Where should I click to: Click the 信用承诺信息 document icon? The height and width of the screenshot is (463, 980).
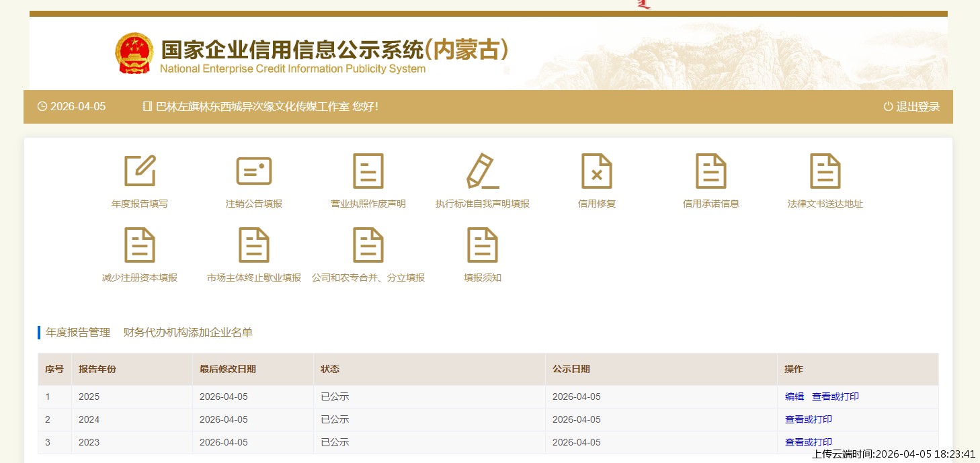[711, 171]
